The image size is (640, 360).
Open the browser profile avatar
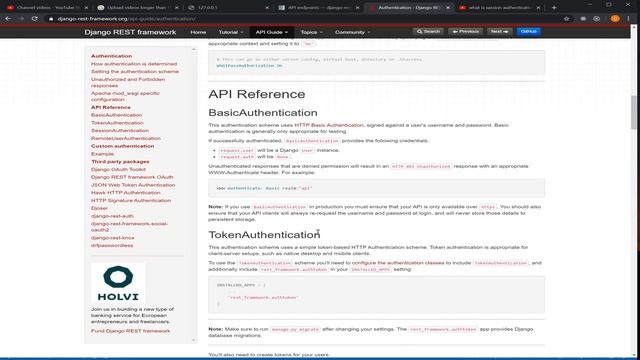(x=615, y=19)
